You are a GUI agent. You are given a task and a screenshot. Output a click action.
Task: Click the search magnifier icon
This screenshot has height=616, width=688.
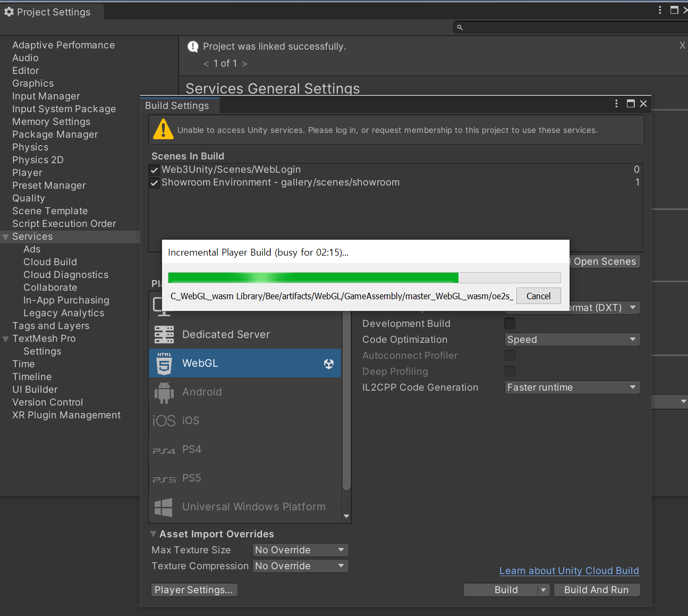[460, 28]
